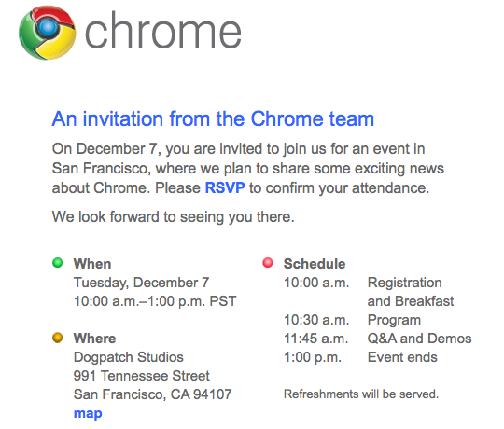The image size is (504, 429).
Task: Click the red bullet beside Schedule
Action: click(x=268, y=263)
